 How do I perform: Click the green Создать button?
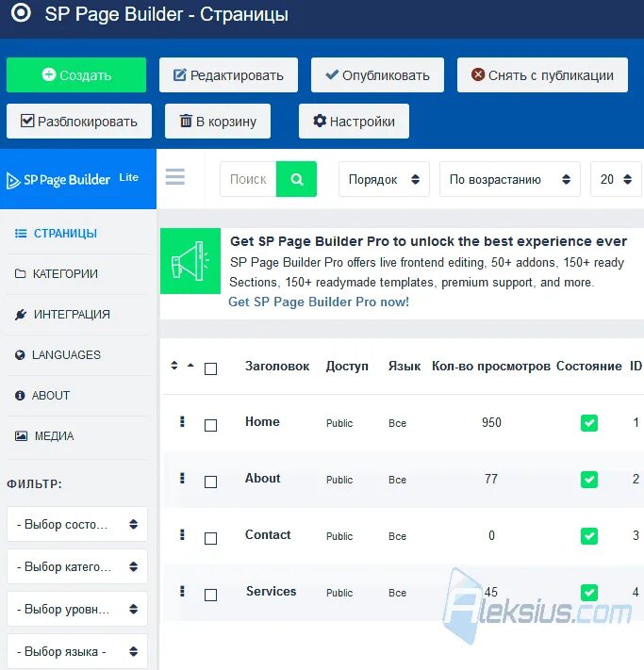[76, 74]
